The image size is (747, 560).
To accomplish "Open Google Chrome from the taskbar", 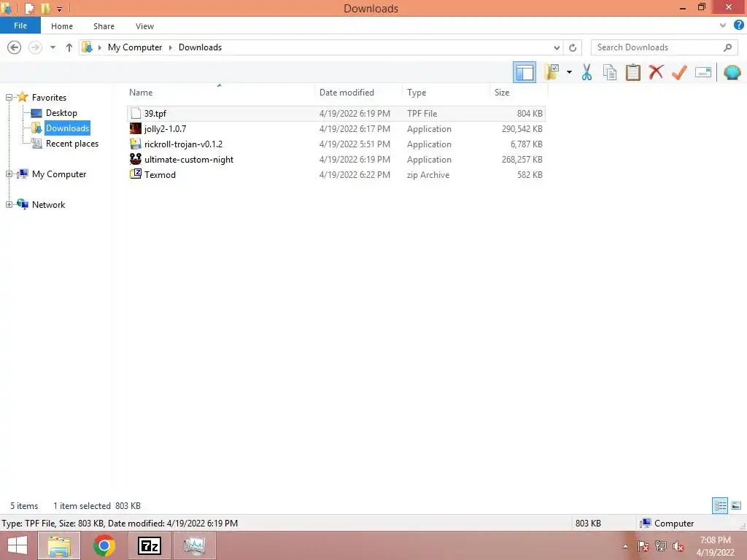I will (104, 545).
